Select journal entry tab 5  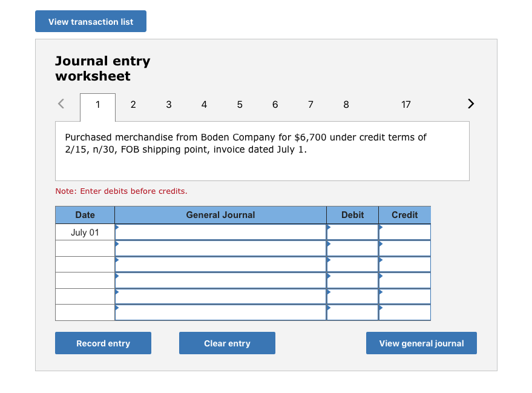(240, 105)
